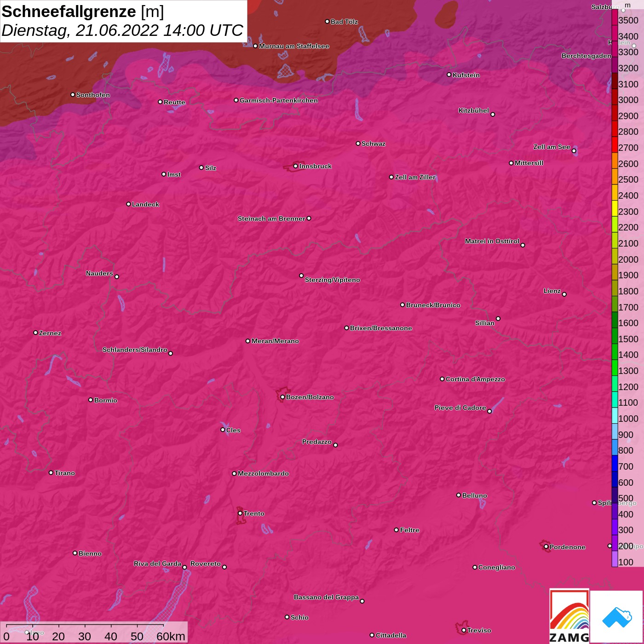Select the Conegliano label
Image resolution: width=644 pixels, height=644 pixels.
coord(496,567)
